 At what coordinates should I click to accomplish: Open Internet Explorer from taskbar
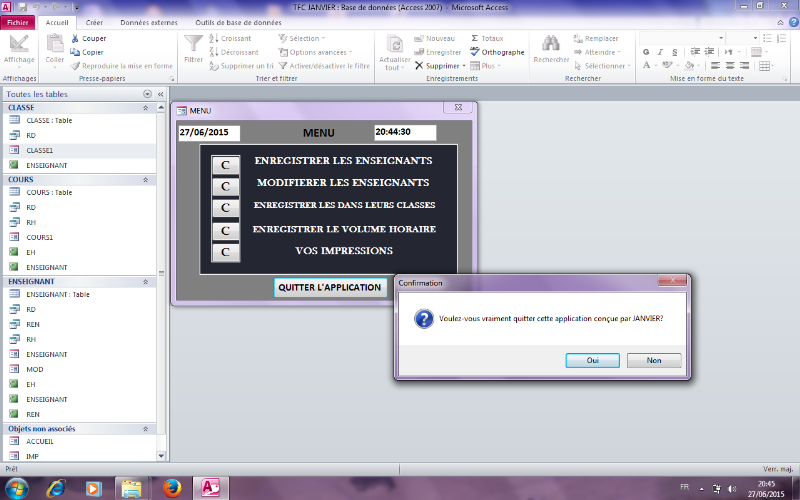coord(56,488)
